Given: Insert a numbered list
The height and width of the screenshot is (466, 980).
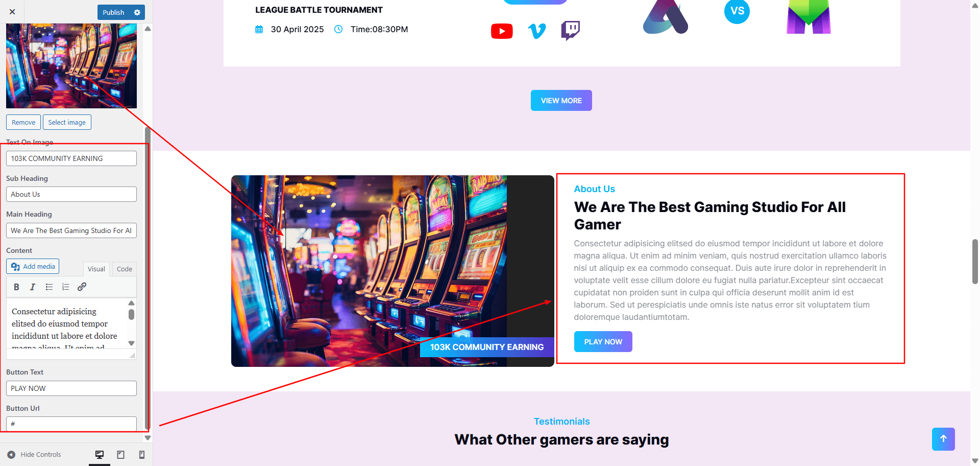Looking at the screenshot, I should 65,287.
